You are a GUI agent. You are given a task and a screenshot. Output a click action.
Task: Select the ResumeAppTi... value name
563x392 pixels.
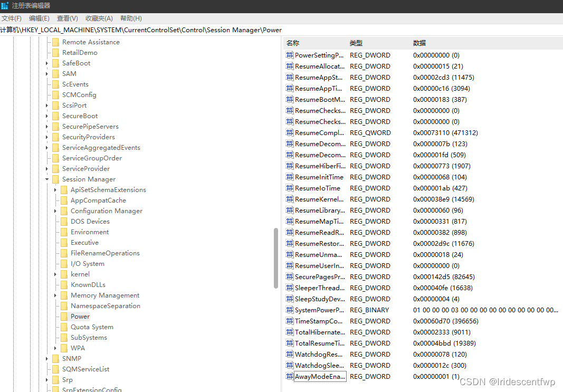click(319, 88)
